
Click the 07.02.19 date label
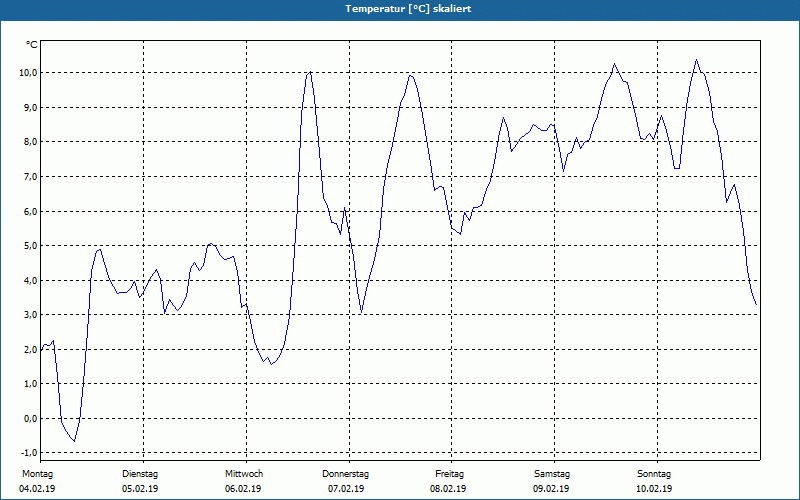click(x=346, y=489)
